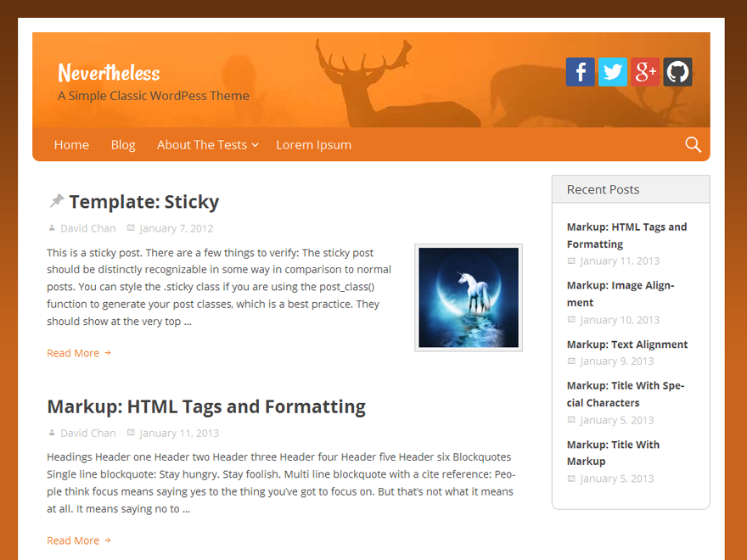This screenshot has width=747, height=560.
Task: Open the Twitter social icon
Action: tap(612, 72)
